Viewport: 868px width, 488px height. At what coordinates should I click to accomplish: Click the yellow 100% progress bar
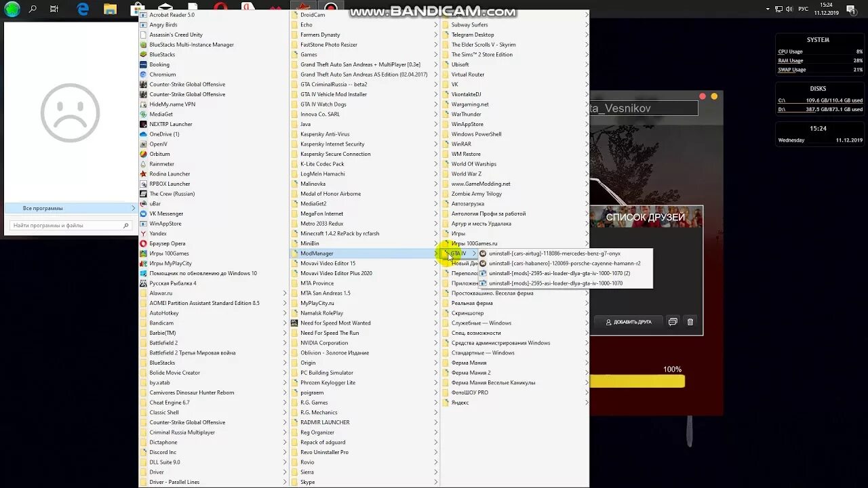click(x=637, y=382)
